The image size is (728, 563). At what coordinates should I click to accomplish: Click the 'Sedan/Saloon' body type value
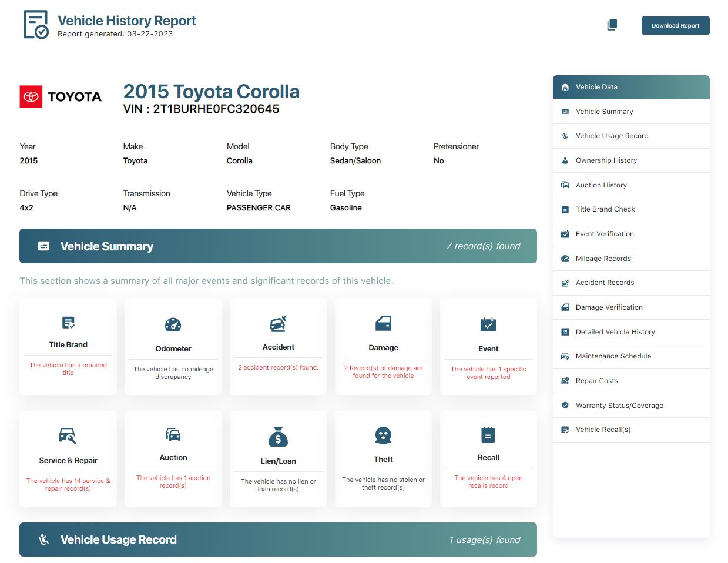355,160
